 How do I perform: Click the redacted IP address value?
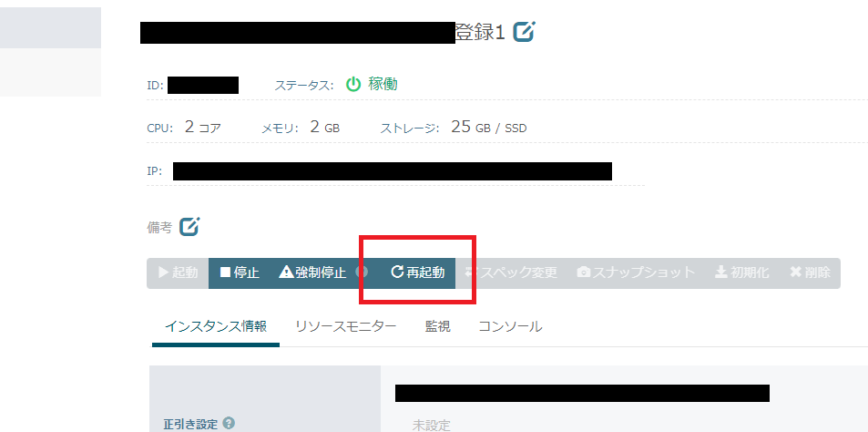(392, 171)
